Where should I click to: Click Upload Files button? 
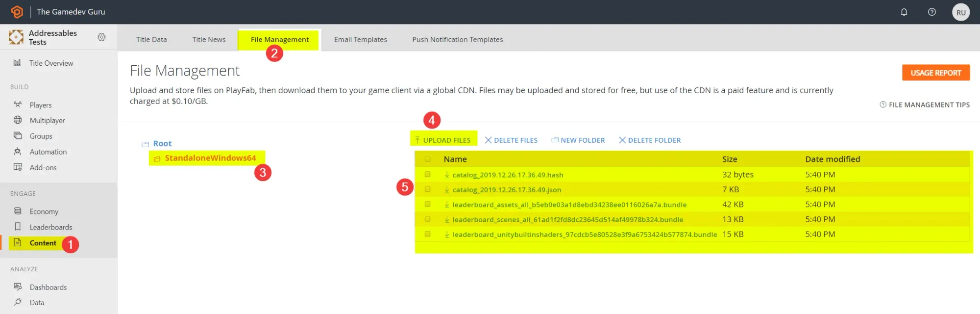coord(443,140)
